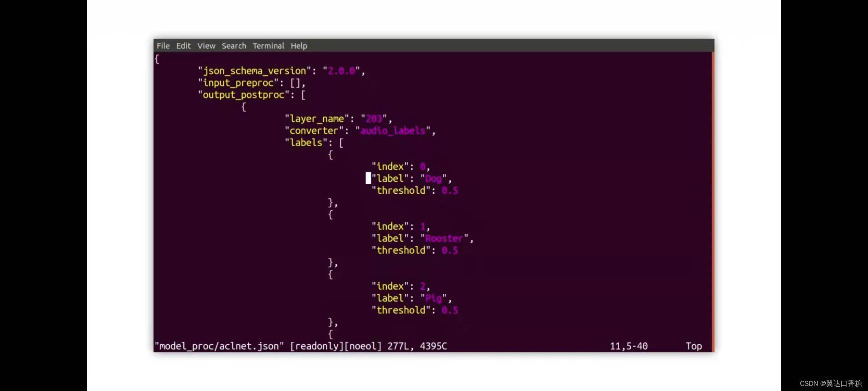Click the "Pig" label value
This screenshot has height=391, width=868.
433,298
